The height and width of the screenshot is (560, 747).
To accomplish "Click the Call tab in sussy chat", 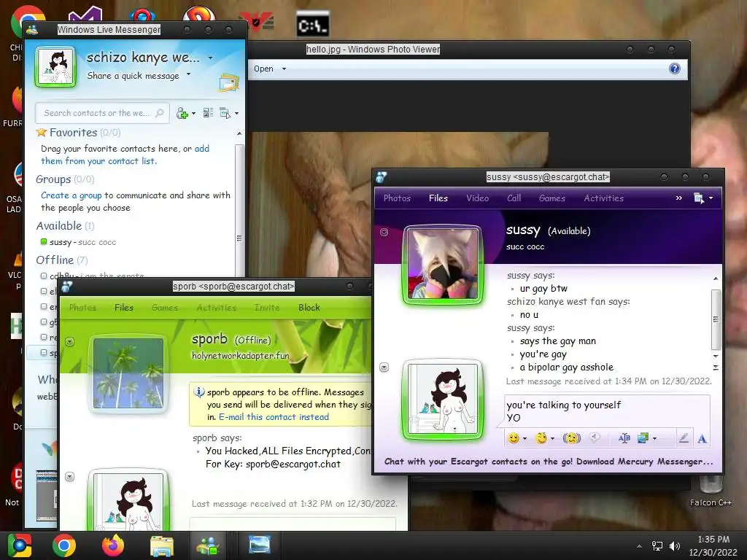I will point(514,198).
